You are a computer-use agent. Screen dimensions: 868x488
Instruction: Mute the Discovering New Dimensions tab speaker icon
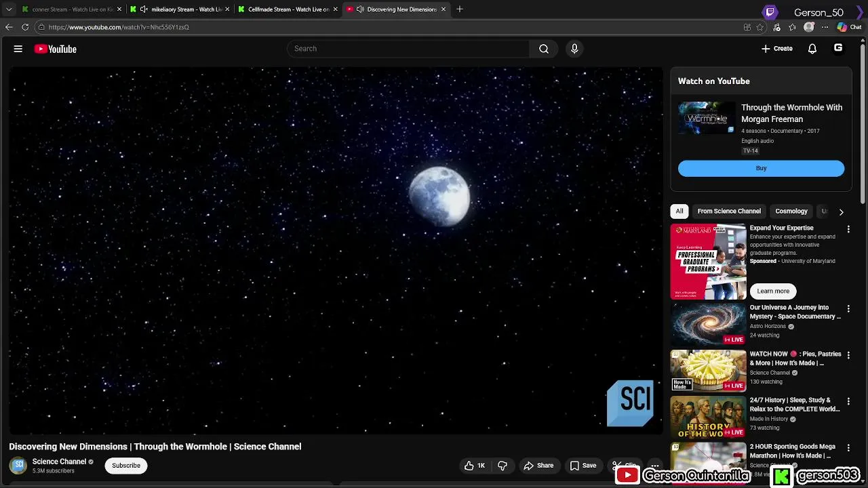pyautogui.click(x=360, y=9)
